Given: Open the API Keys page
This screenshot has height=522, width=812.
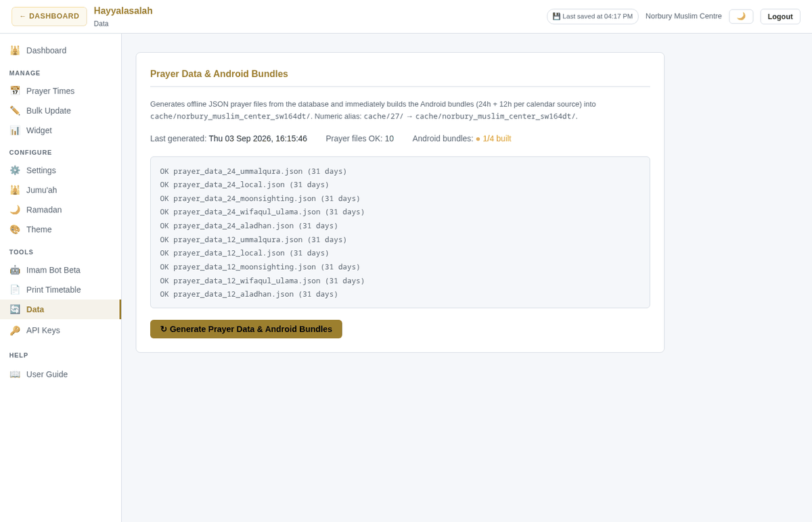Looking at the screenshot, I should point(61,330).
